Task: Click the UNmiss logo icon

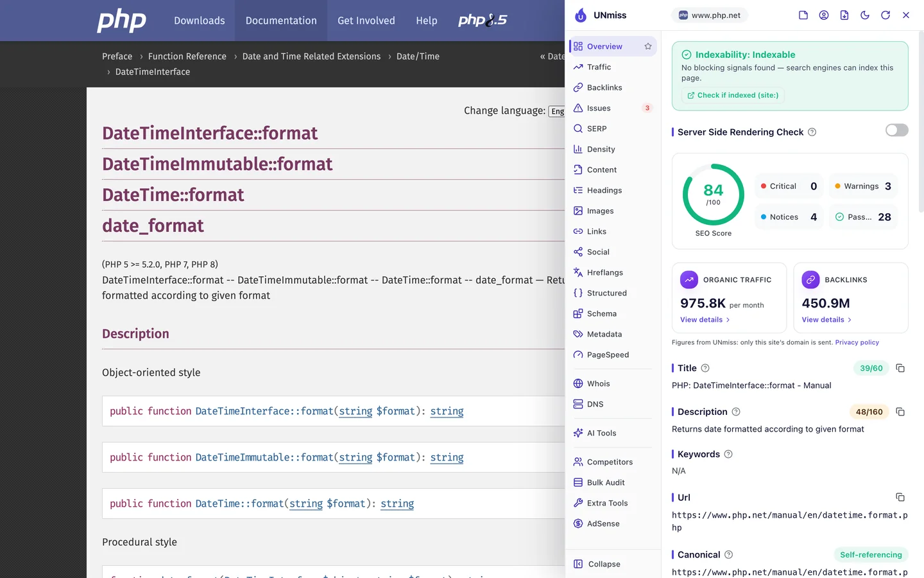Action: (x=581, y=15)
